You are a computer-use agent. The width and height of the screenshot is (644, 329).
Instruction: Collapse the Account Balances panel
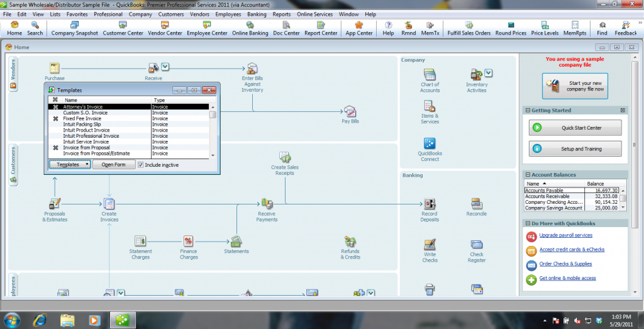click(528, 175)
